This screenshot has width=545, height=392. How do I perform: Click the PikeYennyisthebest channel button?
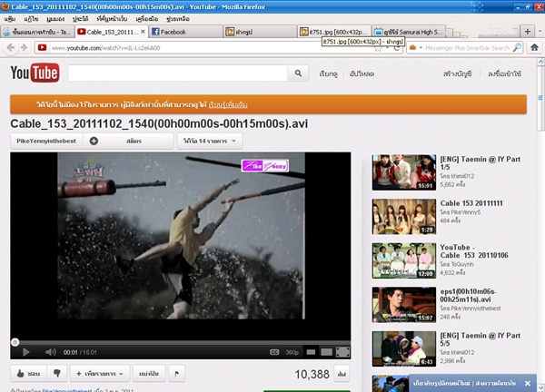[46, 141]
